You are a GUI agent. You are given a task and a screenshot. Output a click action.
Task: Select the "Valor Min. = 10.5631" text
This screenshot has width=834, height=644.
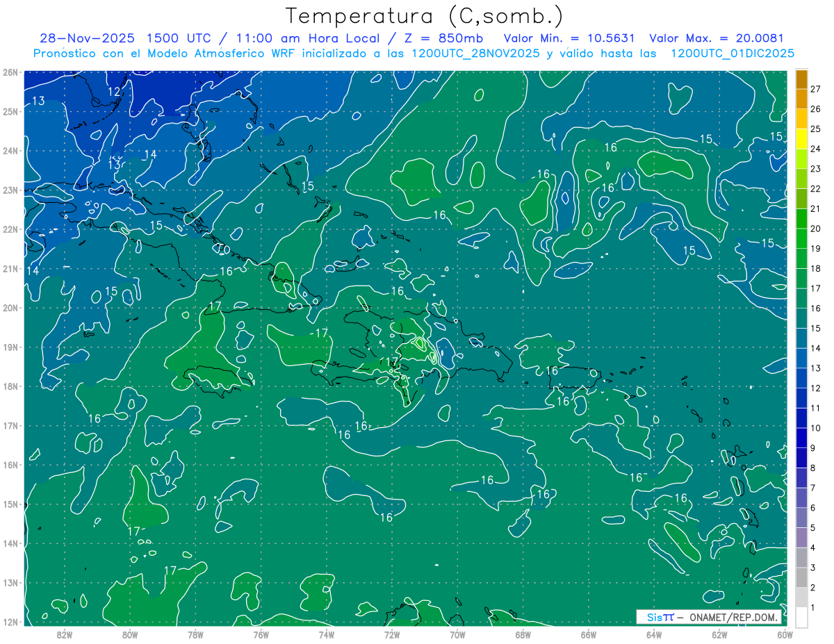(569, 38)
